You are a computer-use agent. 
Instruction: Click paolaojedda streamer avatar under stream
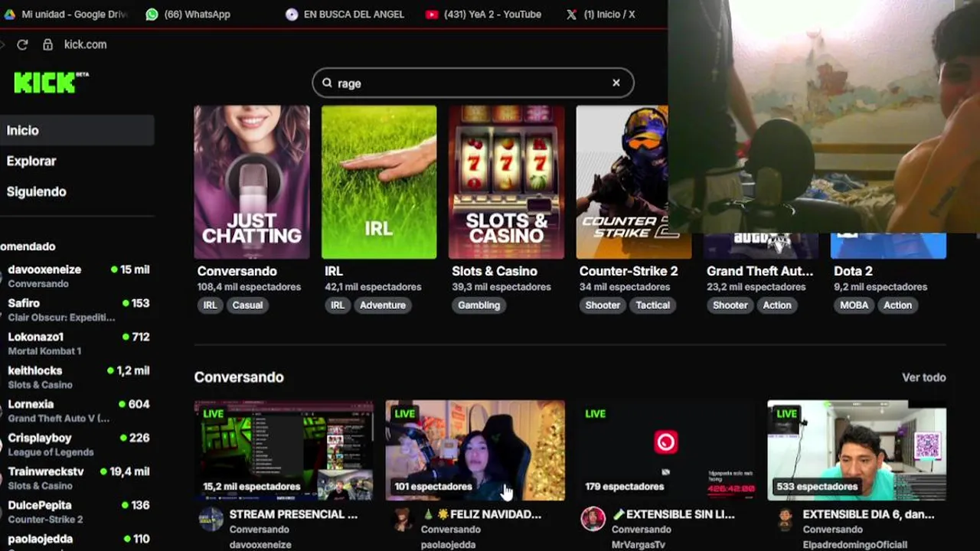402,519
